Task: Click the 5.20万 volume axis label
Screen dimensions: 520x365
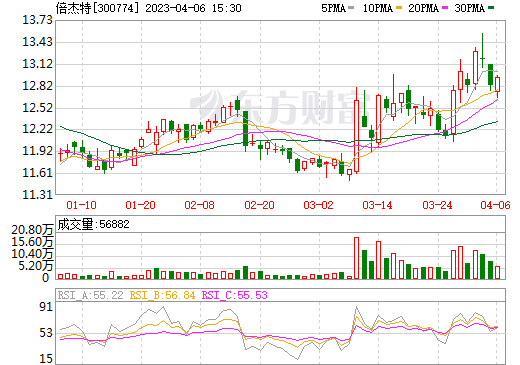Action: (x=36, y=266)
